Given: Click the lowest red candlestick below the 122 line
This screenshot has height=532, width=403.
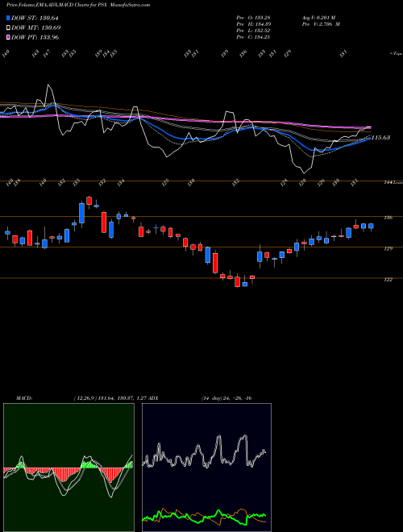Looking at the screenshot, I should 238,281.
